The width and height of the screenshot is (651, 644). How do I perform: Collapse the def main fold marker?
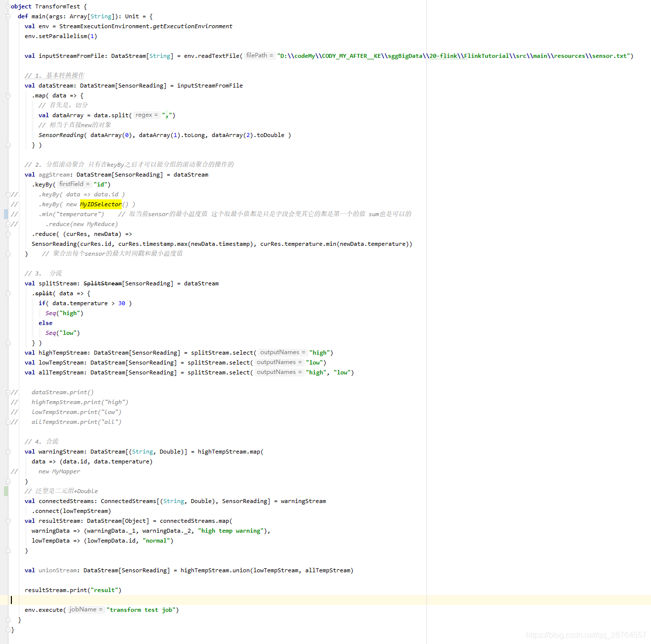pos(8,16)
